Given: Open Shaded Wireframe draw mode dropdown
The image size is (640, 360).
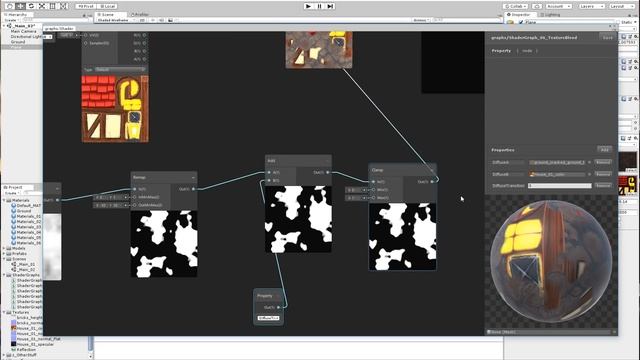Looking at the screenshot, I should pyautogui.click(x=116, y=20).
